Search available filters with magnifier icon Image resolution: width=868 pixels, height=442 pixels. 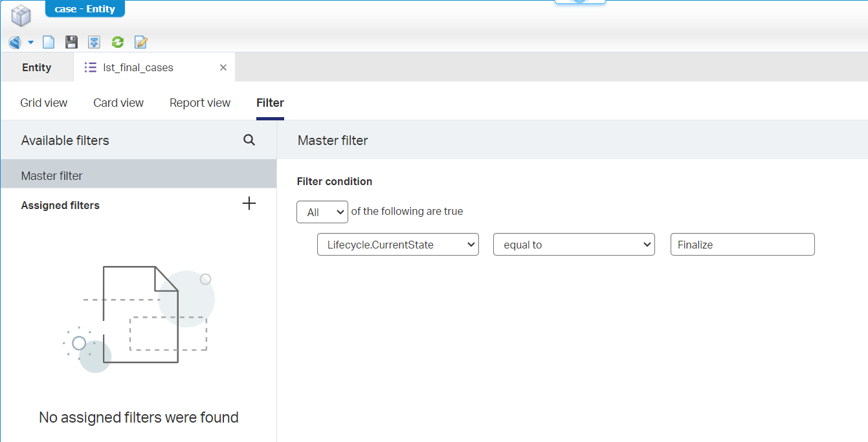pos(249,140)
